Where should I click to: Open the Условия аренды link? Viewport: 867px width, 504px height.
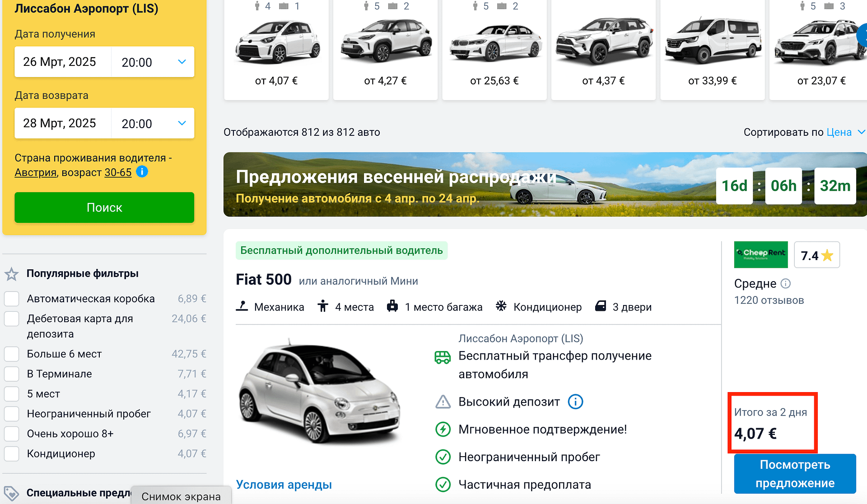[284, 485]
